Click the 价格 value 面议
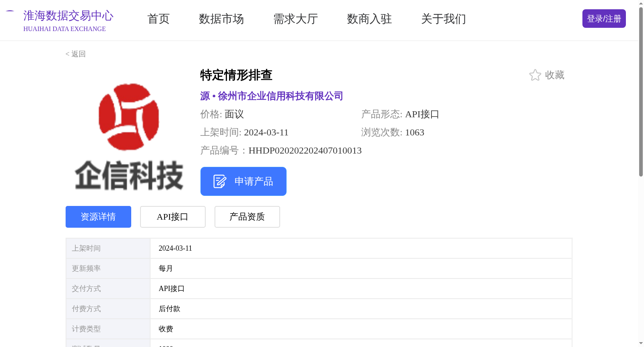 pyautogui.click(x=234, y=114)
